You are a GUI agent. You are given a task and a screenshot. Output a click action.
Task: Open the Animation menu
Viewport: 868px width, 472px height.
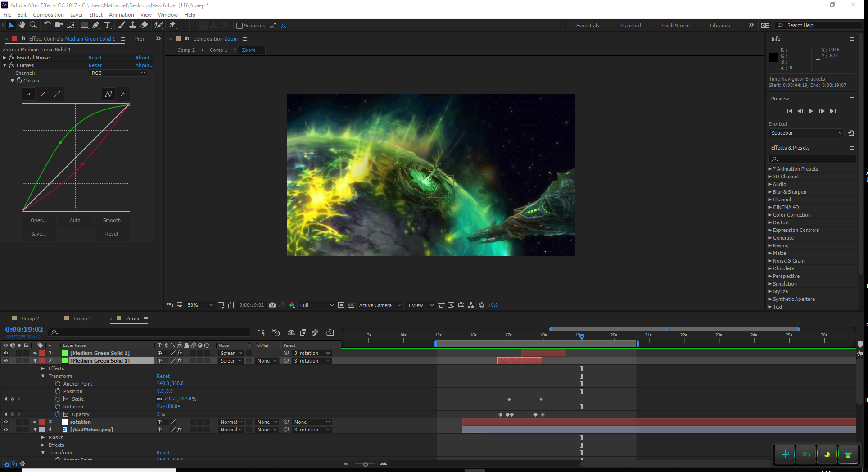[x=121, y=15]
